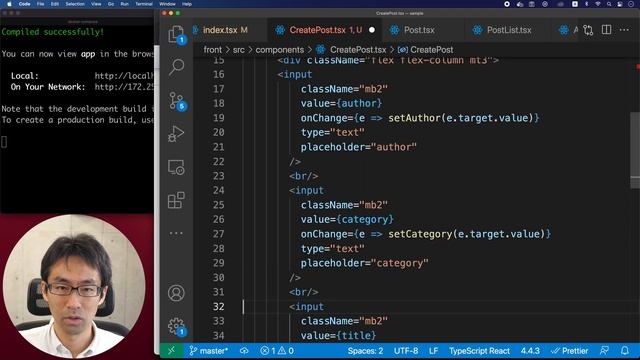640x360 pixels.
Task: Click setCategory on line 27
Action: 420,234
